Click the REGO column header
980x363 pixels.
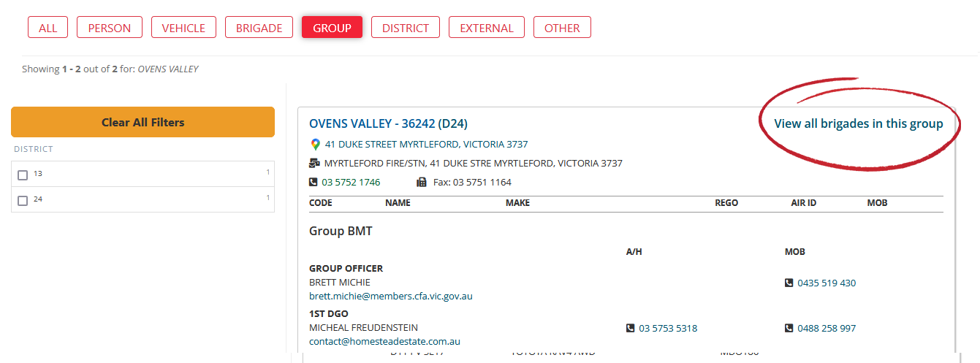(726, 203)
